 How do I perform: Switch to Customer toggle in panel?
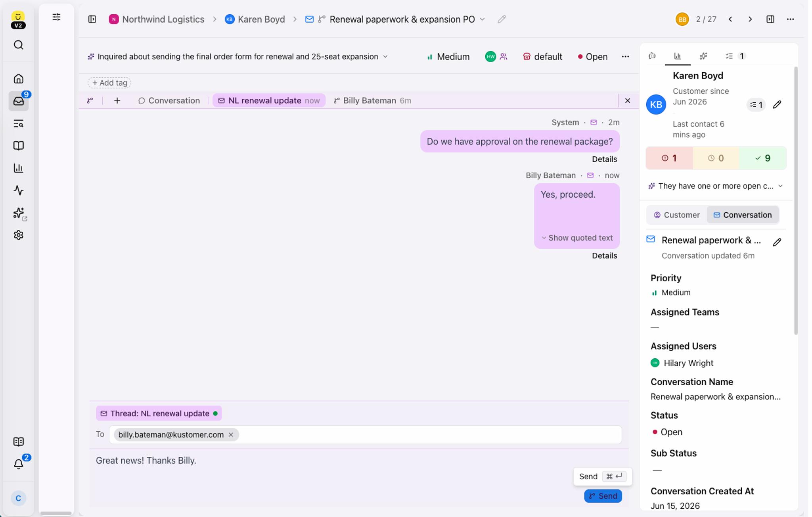click(x=677, y=215)
